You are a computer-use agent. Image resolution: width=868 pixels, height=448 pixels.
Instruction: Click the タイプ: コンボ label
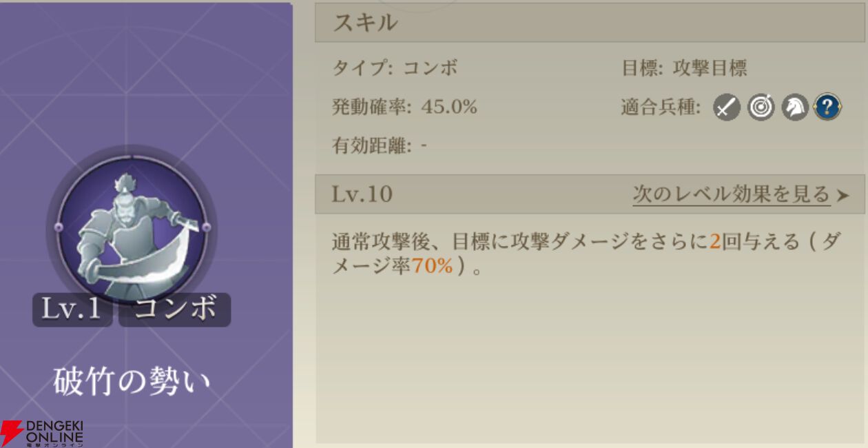395,68
